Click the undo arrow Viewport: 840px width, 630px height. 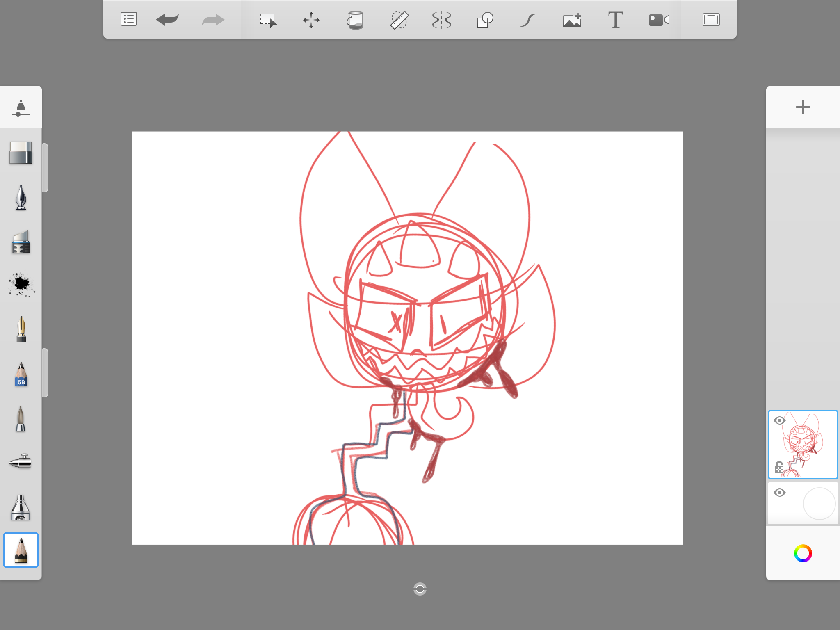(167, 19)
